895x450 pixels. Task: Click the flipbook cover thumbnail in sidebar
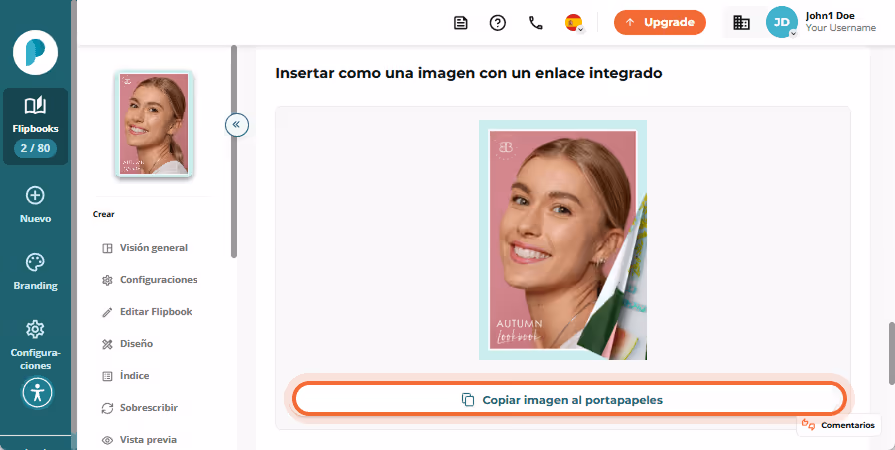154,124
